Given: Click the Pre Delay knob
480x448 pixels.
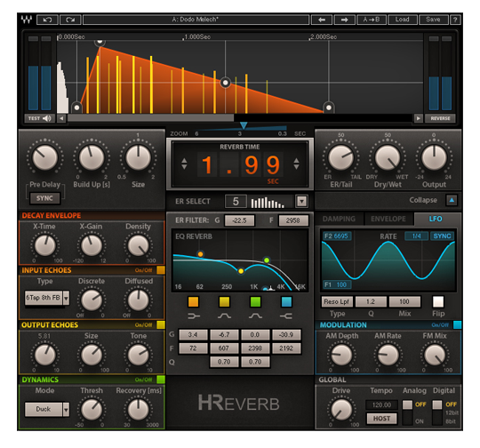Looking at the screenshot, I should 45,157.
